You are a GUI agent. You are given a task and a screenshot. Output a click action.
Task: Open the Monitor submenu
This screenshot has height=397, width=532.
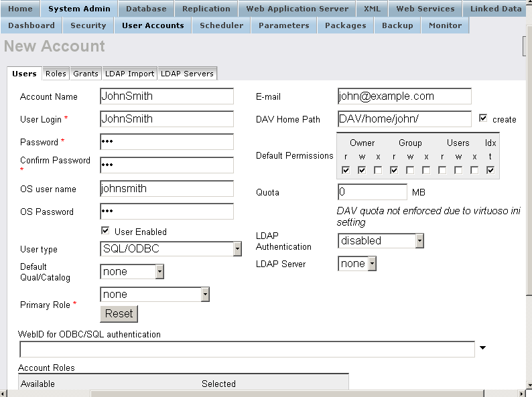(x=445, y=25)
